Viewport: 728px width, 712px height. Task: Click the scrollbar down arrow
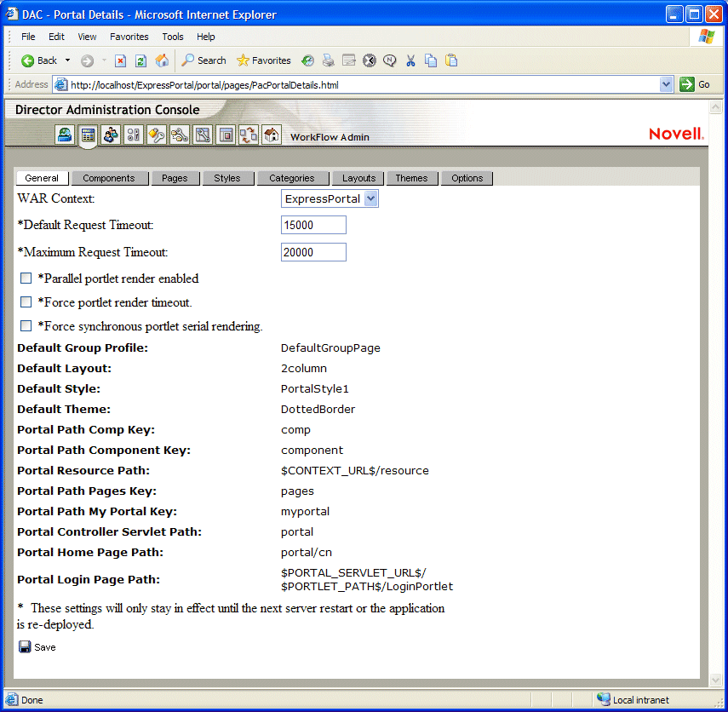715,680
